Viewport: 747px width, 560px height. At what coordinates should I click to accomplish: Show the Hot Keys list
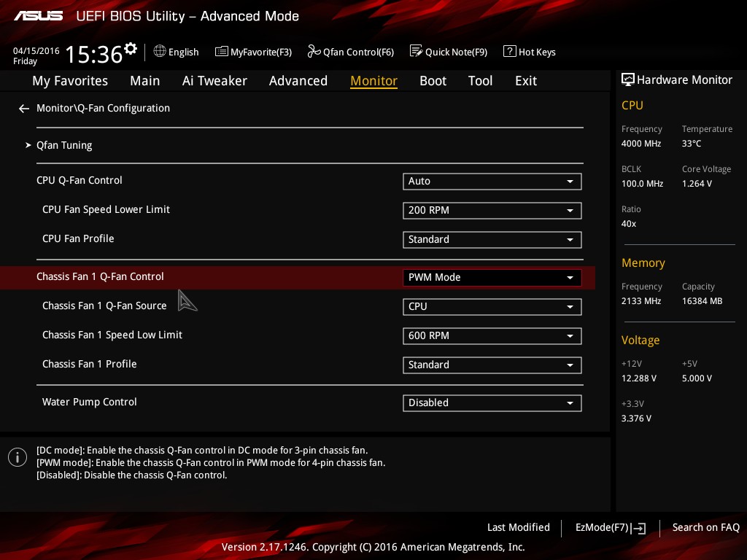pyautogui.click(x=530, y=52)
